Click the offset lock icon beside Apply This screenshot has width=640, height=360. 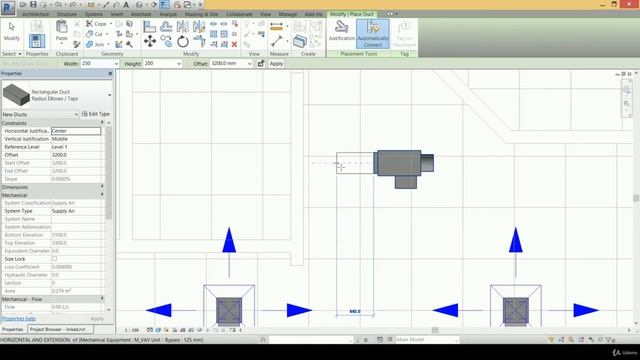(261, 64)
